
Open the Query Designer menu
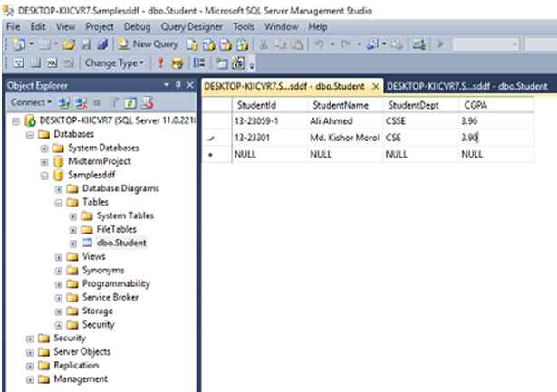point(191,26)
